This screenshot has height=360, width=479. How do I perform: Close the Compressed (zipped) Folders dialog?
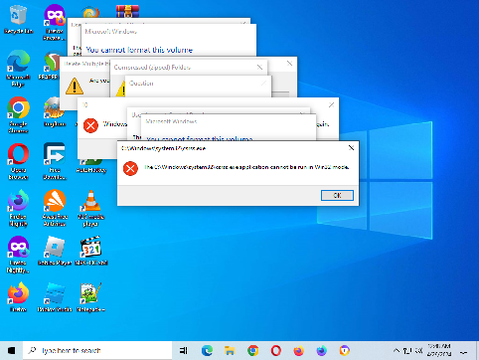point(260,67)
